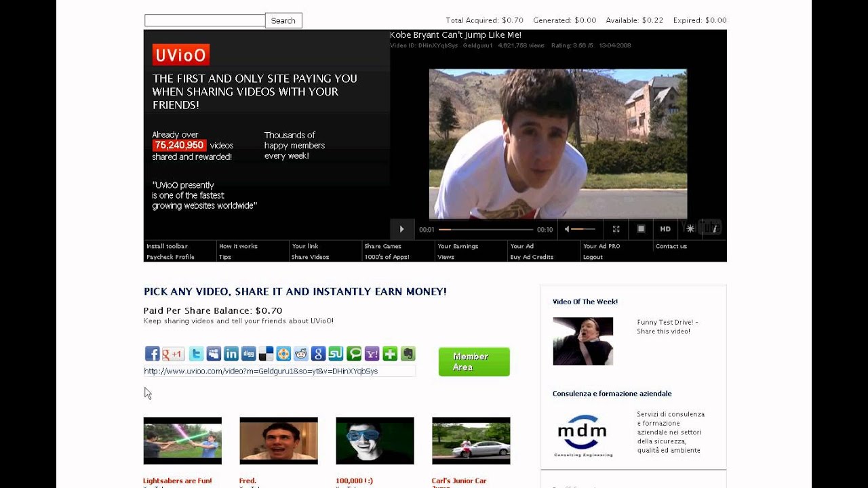Share via the Delicious icon
868x488 pixels.
(267, 354)
